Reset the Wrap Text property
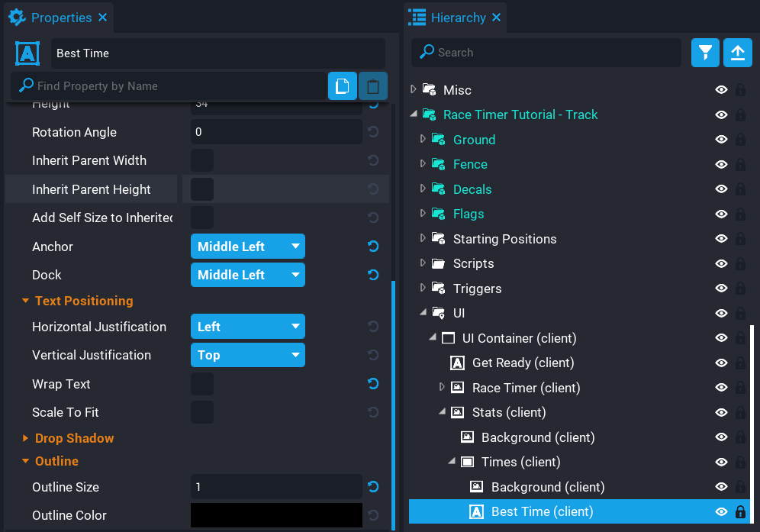This screenshot has height=532, width=760. pos(373,384)
